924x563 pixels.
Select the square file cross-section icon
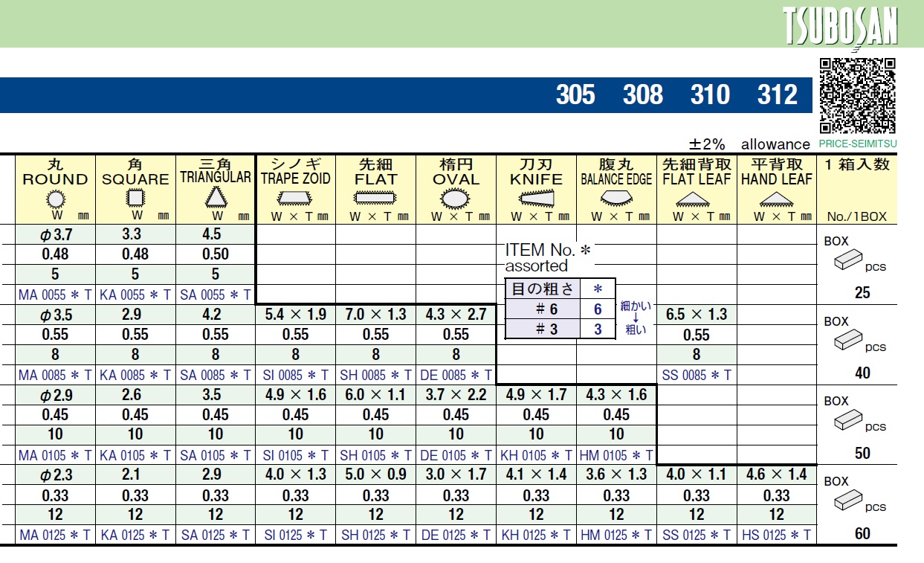tap(135, 198)
